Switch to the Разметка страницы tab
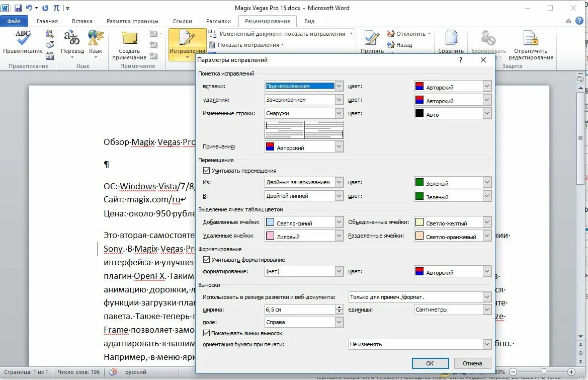588x380 pixels. 132,21
